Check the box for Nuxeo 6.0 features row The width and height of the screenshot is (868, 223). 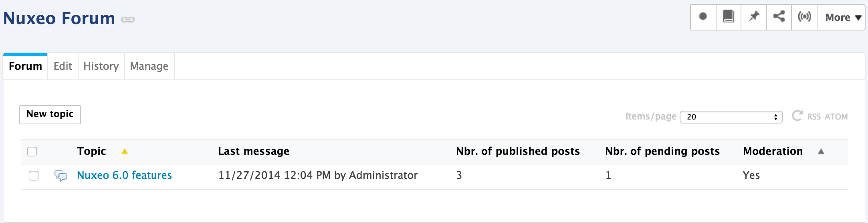[34, 176]
